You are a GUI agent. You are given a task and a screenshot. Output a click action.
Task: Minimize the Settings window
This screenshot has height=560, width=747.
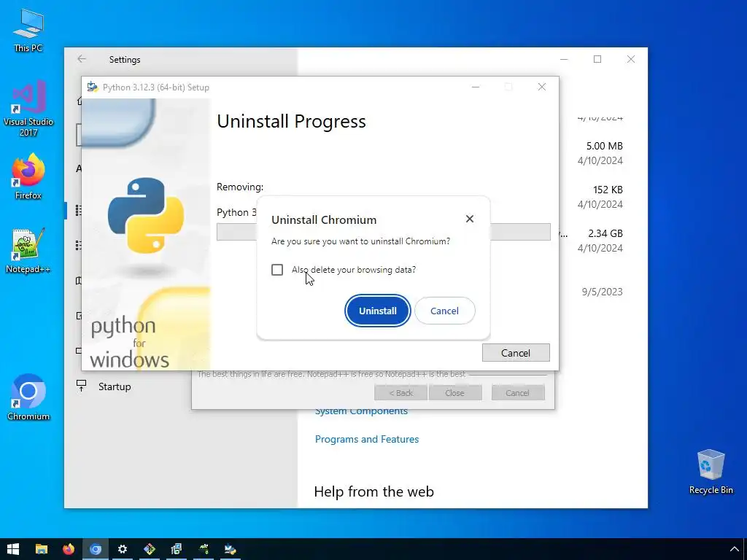[564, 59]
